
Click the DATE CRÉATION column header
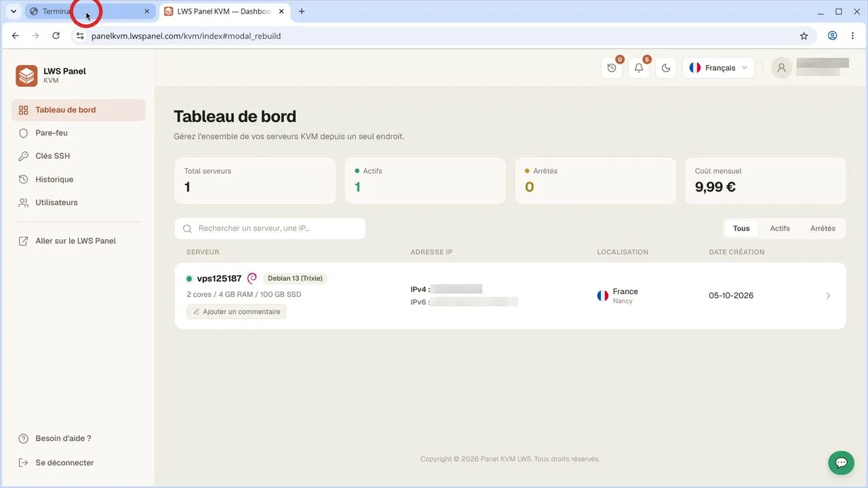(736, 252)
